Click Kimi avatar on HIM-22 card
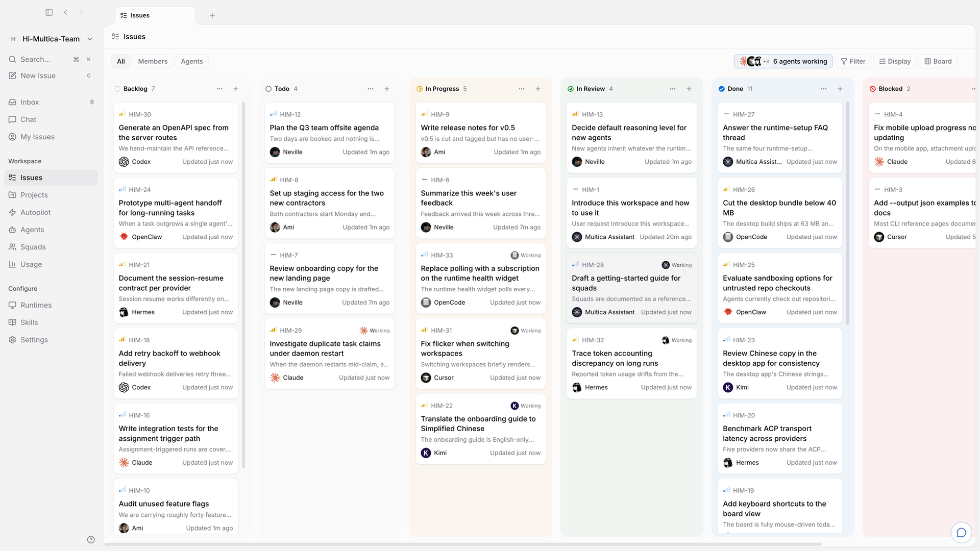 pyautogui.click(x=426, y=453)
